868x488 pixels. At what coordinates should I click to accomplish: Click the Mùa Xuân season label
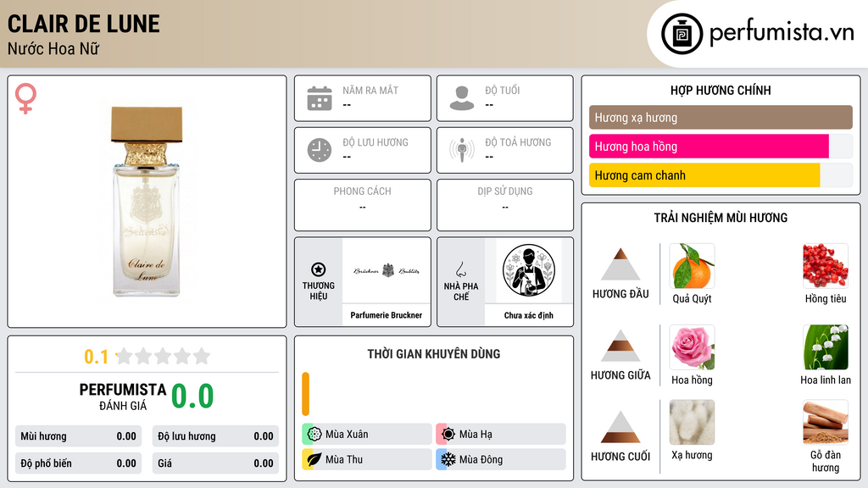(347, 435)
